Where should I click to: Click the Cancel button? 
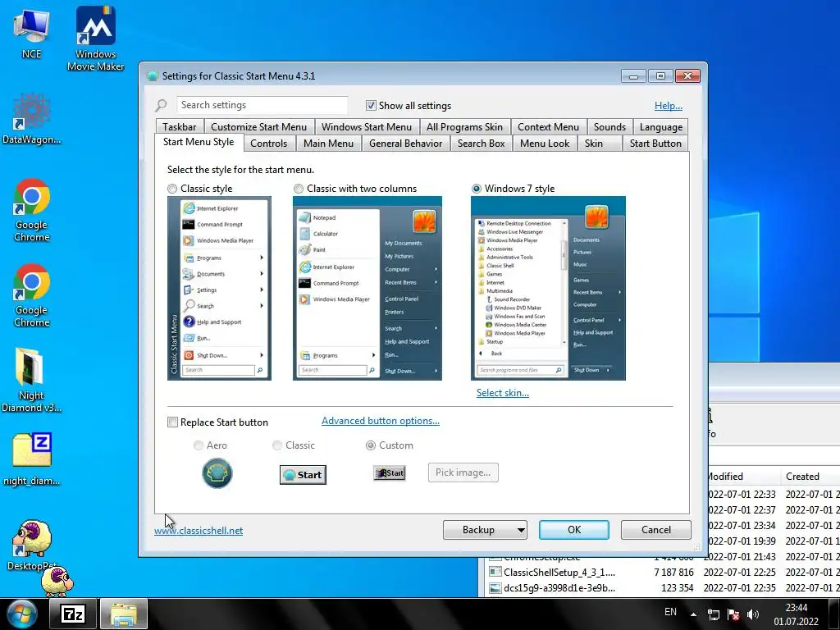point(655,530)
